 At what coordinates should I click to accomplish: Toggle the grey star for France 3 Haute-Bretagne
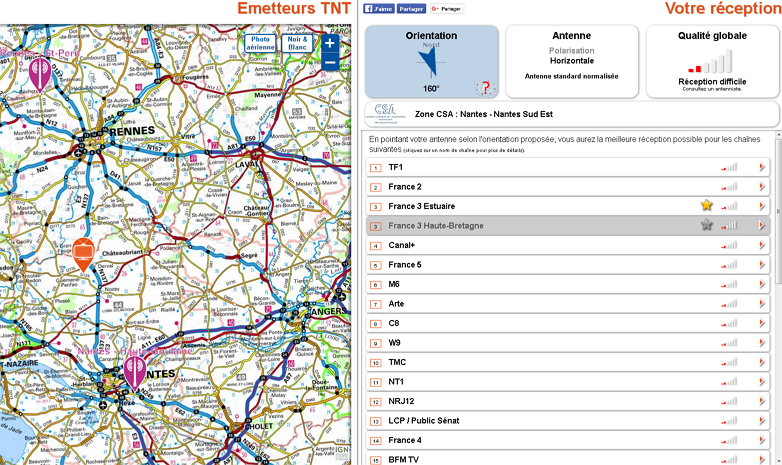(706, 225)
